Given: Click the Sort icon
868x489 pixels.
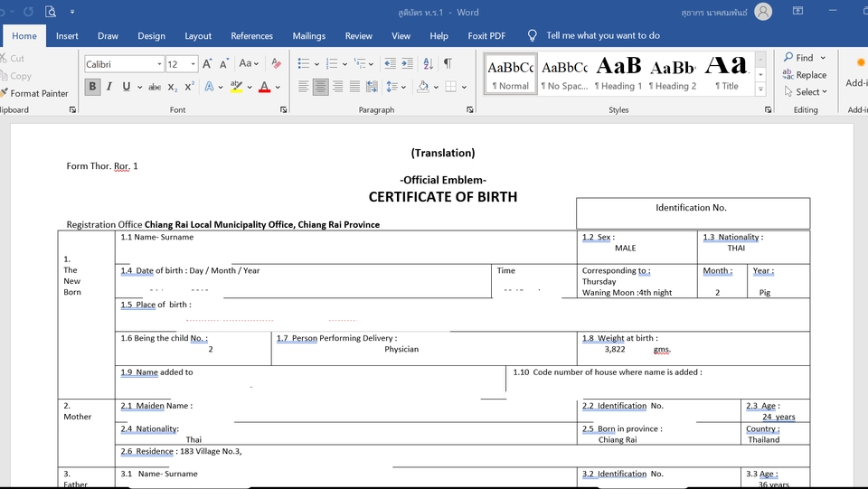Looking at the screenshot, I should coord(428,64).
